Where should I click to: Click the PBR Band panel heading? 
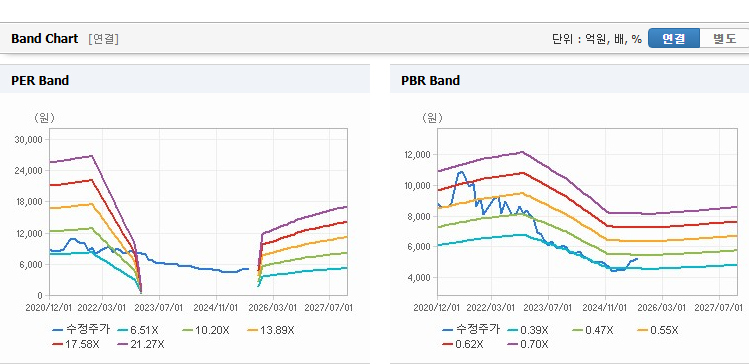(x=430, y=80)
